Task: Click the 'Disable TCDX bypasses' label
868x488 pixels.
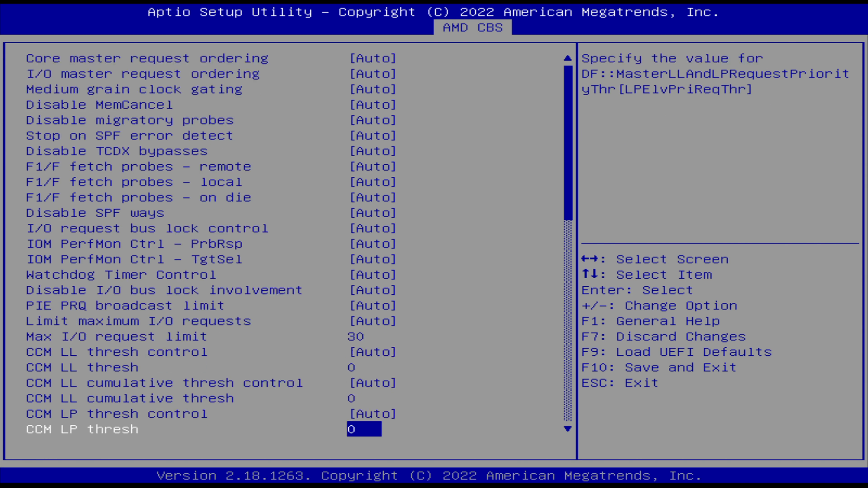Action: point(117,151)
